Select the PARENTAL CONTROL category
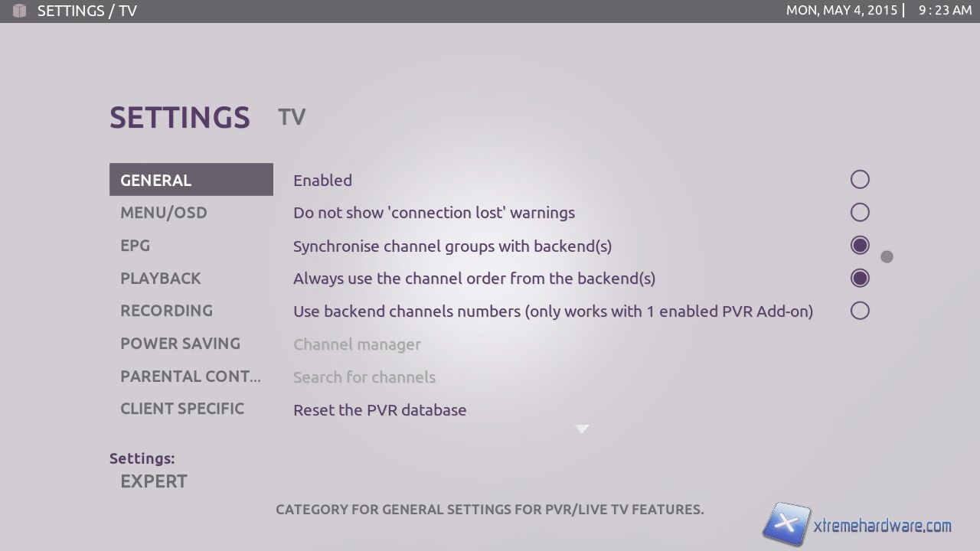The image size is (980, 551). click(x=191, y=377)
